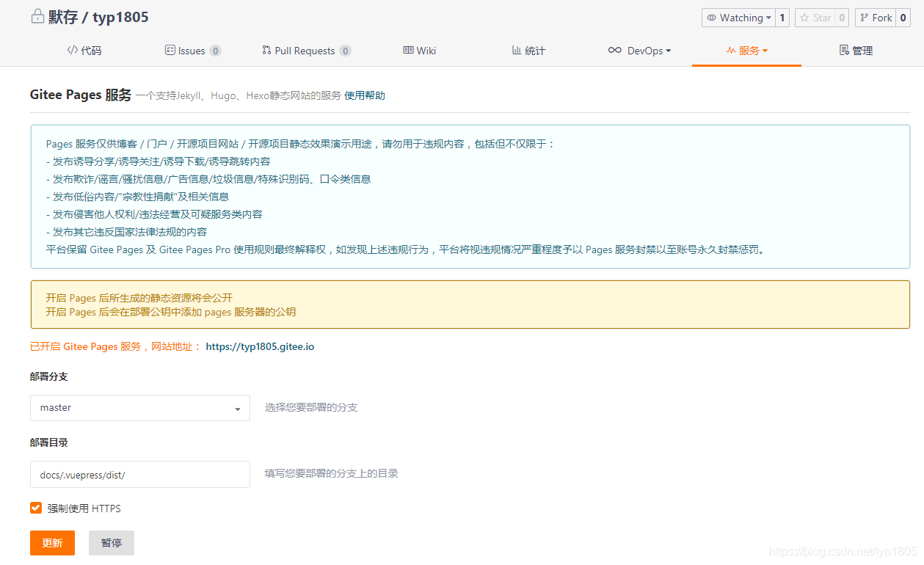The height and width of the screenshot is (565, 924).
Task: Click the Wiki book icon
Action: pyautogui.click(x=408, y=51)
